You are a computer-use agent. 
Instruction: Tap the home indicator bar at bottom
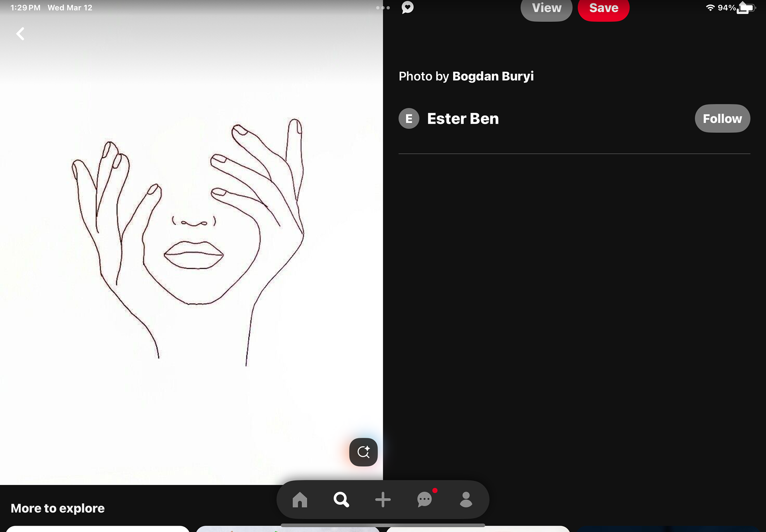point(383,525)
